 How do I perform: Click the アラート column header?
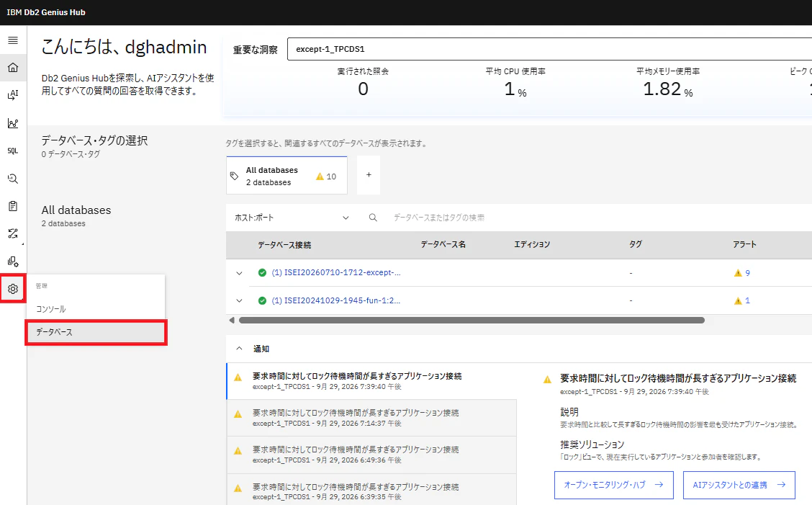pyautogui.click(x=744, y=245)
